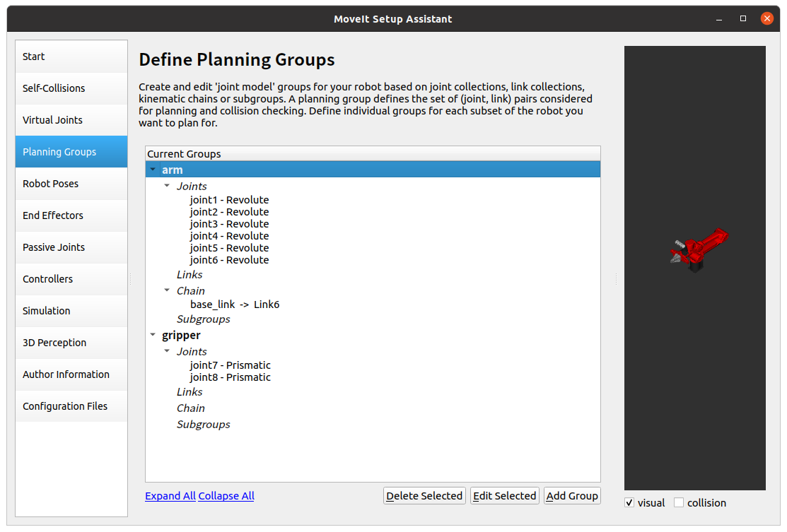Open the Controllers section
Screen dimensions: 787x532
71,279
